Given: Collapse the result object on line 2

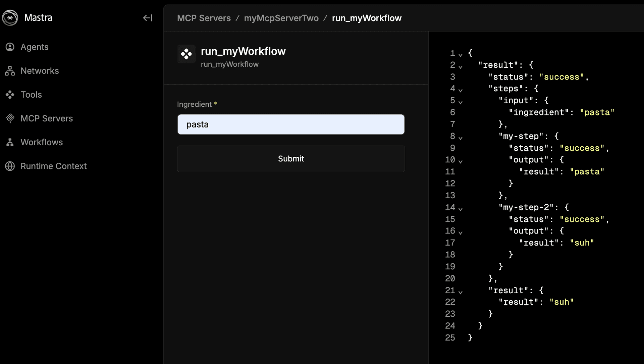Looking at the screenshot, I should click(x=461, y=66).
